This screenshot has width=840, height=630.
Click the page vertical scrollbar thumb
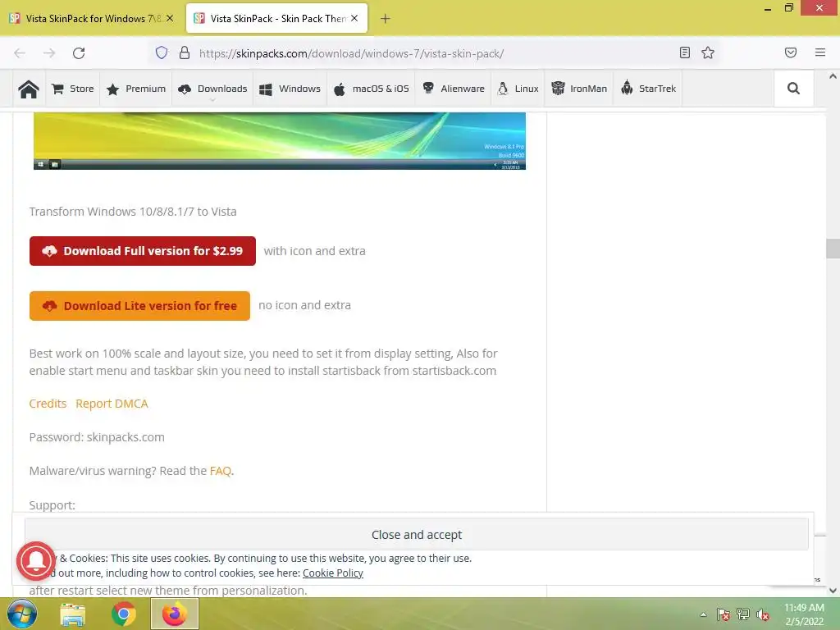coord(833,249)
